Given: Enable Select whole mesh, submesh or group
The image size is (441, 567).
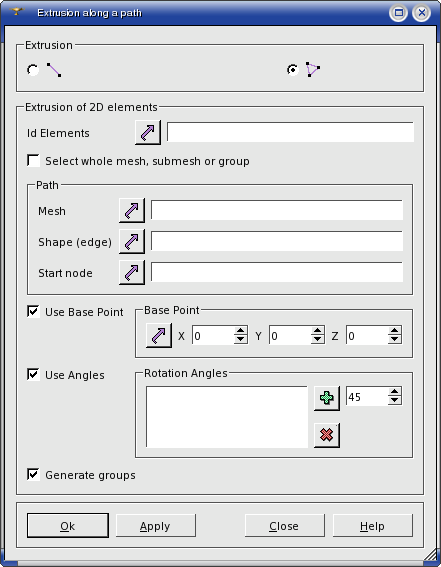Looking at the screenshot, I should tap(34, 161).
